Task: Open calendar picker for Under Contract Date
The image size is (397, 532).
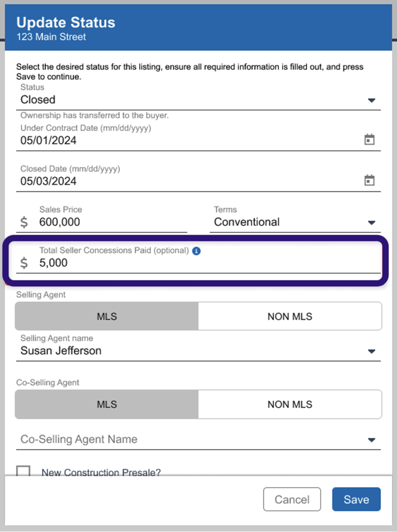Action: tap(369, 139)
